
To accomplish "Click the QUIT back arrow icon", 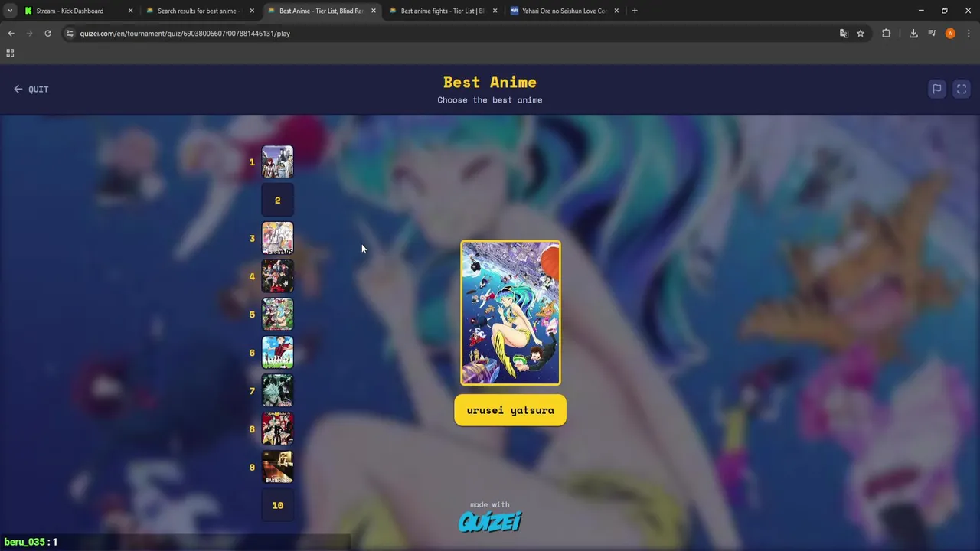I will [18, 89].
